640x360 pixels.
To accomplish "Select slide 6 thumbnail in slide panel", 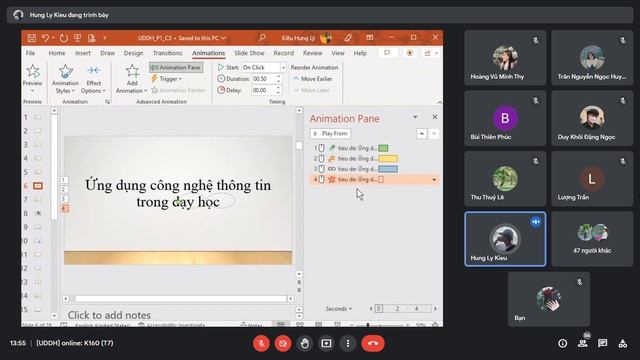I will (x=38, y=186).
